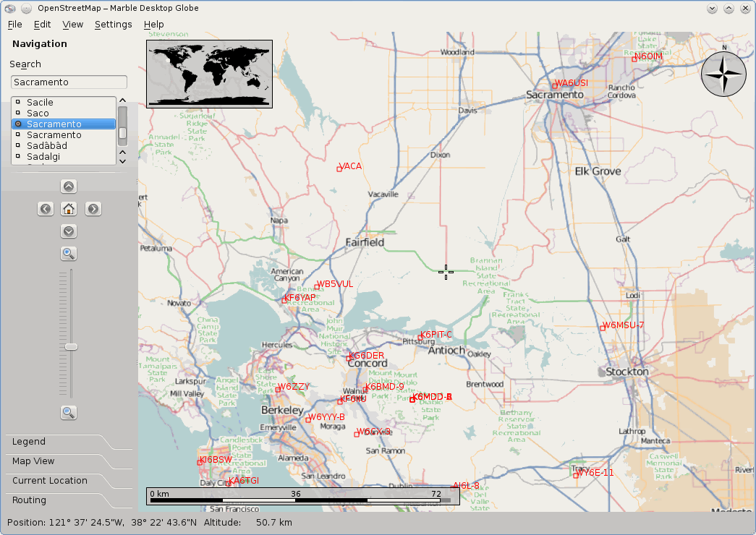Click the zoom slider handle
Image resolution: width=756 pixels, height=535 pixels.
click(x=72, y=347)
